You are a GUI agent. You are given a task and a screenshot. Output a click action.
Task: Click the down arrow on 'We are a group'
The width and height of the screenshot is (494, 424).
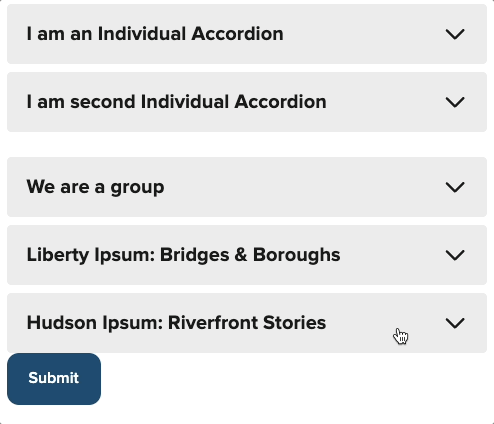pyautogui.click(x=455, y=187)
